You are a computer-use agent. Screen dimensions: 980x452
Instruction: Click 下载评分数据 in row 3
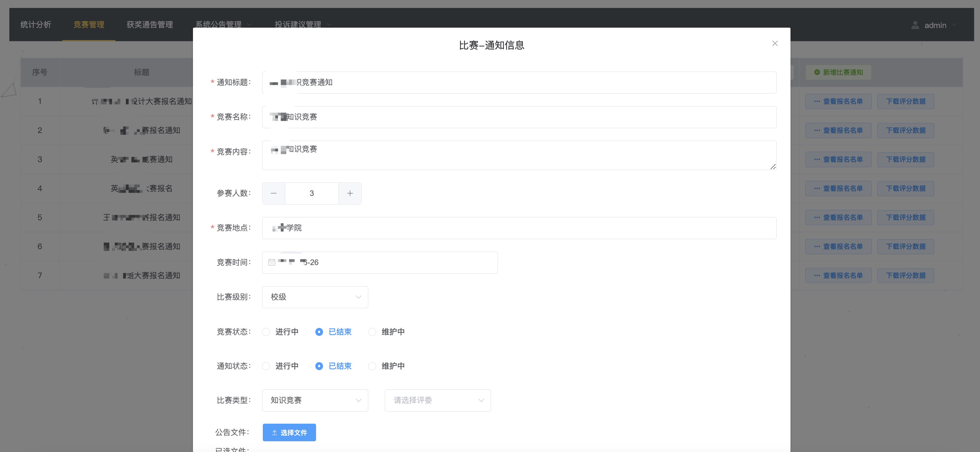tap(905, 160)
